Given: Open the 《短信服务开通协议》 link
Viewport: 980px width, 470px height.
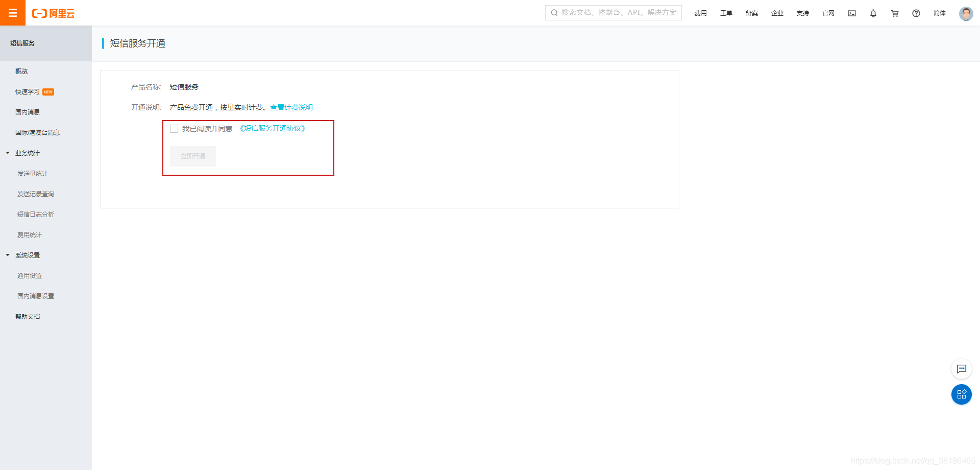Looking at the screenshot, I should click(x=273, y=129).
